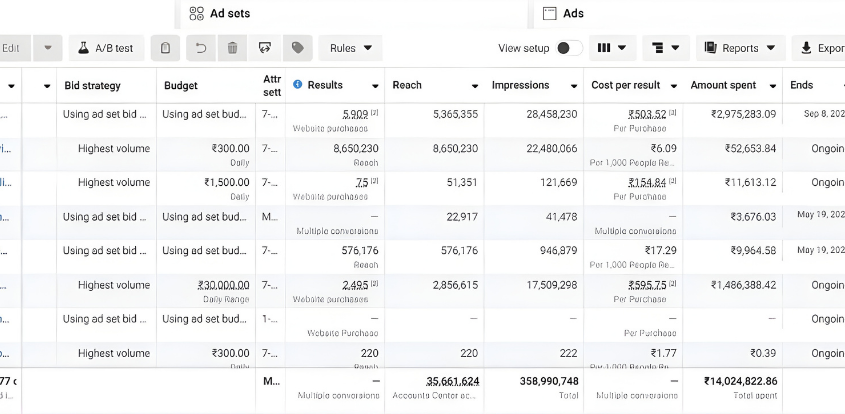Open the dropdown arrow beside Edit

tap(47, 48)
